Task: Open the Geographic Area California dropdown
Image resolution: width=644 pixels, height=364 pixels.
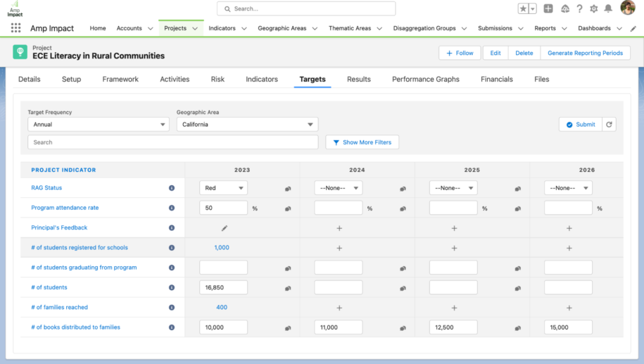Action: point(247,125)
